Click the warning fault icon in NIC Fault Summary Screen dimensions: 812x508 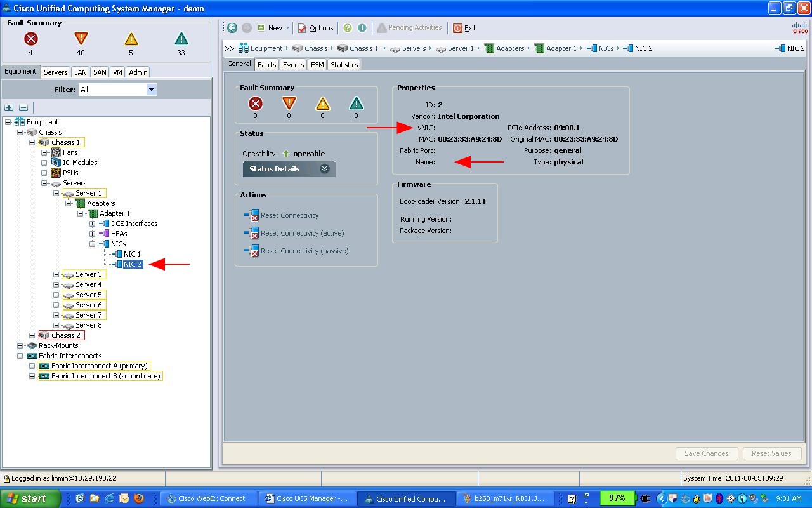tap(356, 104)
